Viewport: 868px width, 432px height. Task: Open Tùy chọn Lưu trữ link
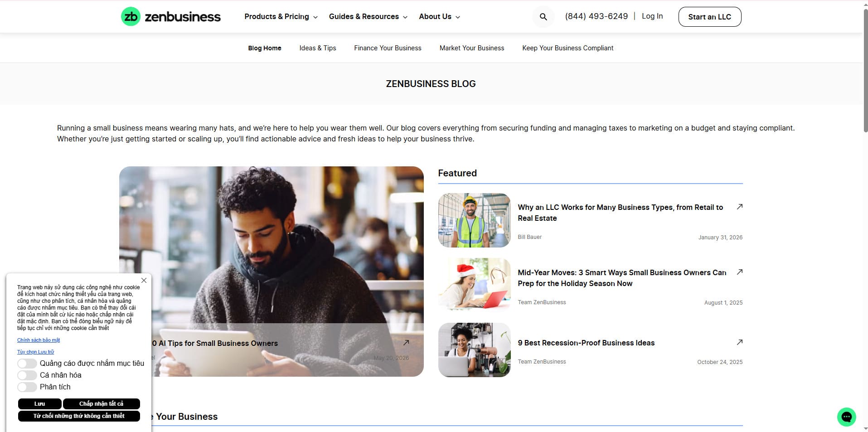pos(35,352)
